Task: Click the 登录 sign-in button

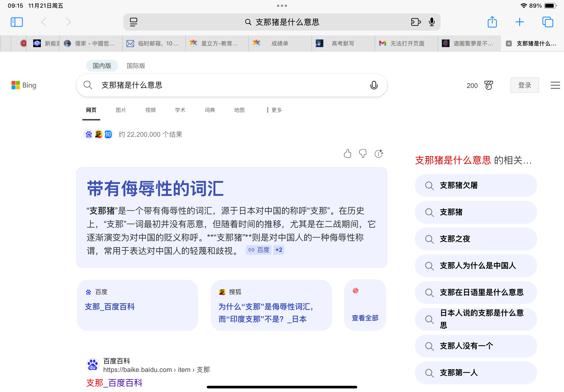Action: pyautogui.click(x=525, y=85)
